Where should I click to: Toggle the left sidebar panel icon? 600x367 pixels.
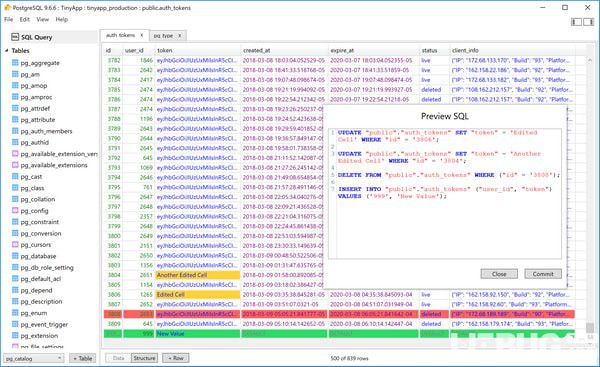click(577, 22)
